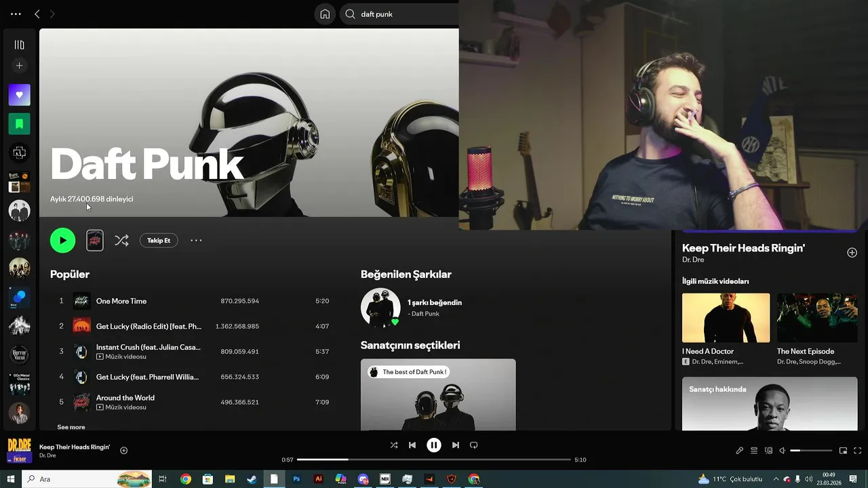Open Keep Their Heads Ringin' in now playing bar
The width and height of the screenshot is (868, 488).
point(75,447)
